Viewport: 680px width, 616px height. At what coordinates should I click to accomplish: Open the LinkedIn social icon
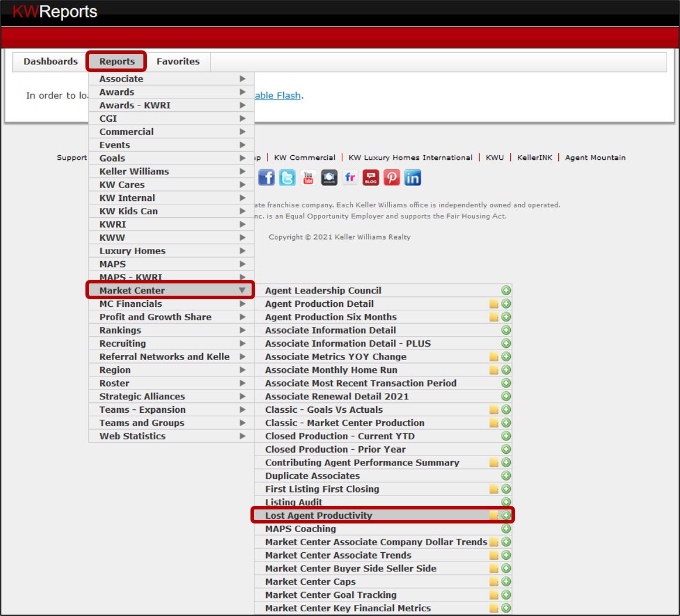(413, 178)
